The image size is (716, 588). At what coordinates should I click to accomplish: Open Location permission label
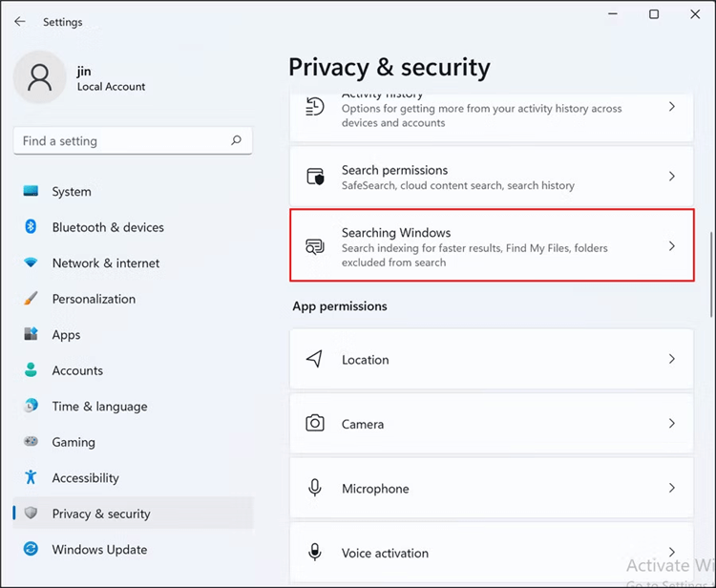[x=366, y=360]
